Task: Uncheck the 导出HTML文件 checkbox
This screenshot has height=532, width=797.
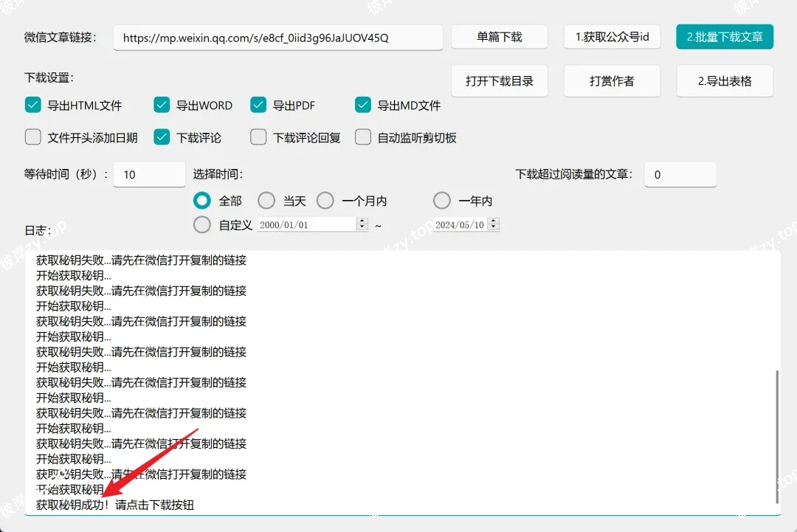Action: 32,106
